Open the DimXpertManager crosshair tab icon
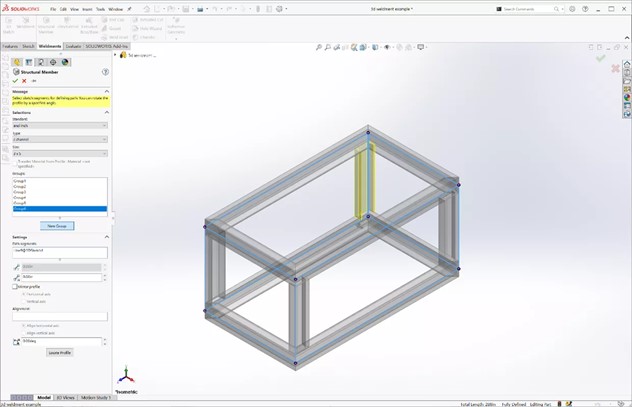The width and height of the screenshot is (632, 407). tap(53, 62)
